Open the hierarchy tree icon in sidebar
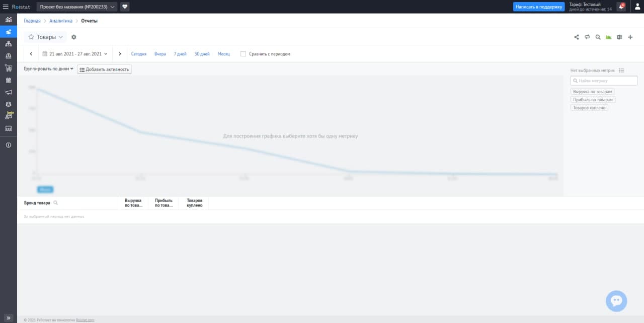 pyautogui.click(x=9, y=44)
